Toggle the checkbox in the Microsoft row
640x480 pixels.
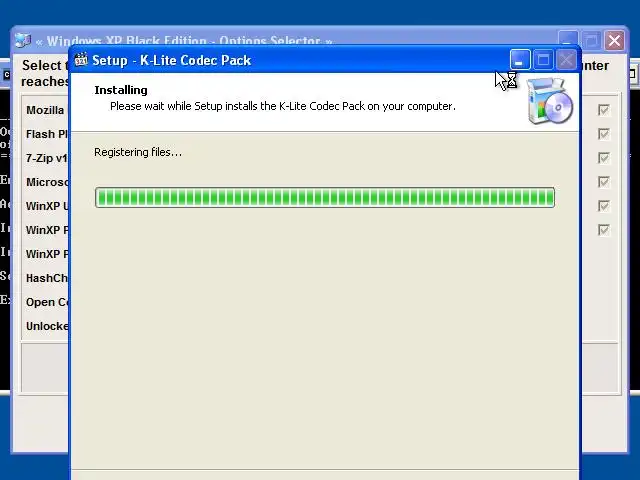click(604, 182)
